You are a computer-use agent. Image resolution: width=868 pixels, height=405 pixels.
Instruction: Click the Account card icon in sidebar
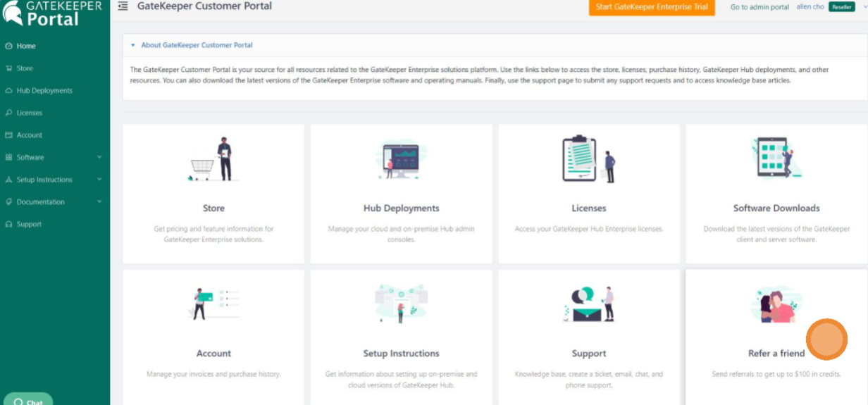9,135
